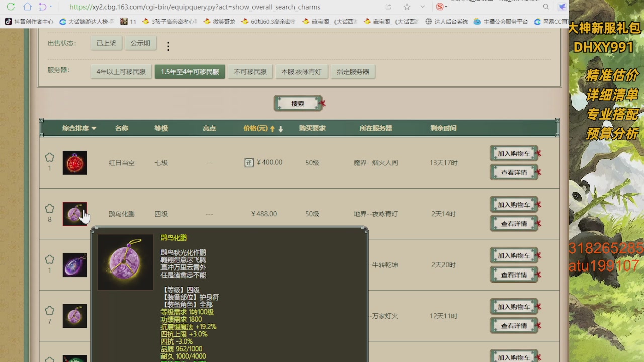Go to the browser home page icon
Viewport: 644px width, 362px height.
(27, 7)
